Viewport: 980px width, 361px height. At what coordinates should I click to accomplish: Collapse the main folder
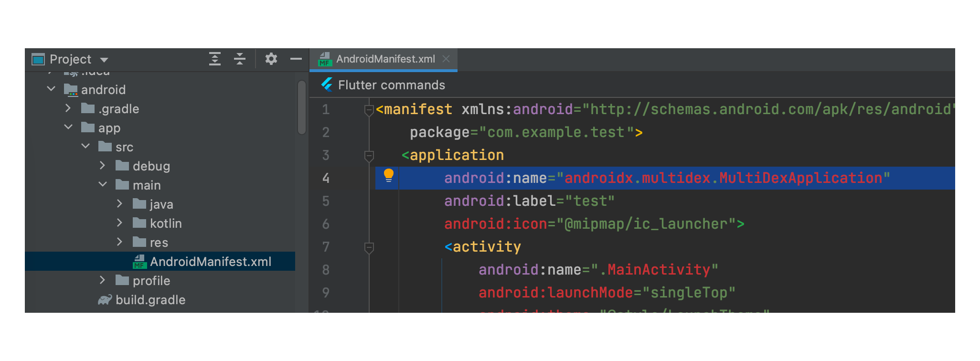point(103,184)
